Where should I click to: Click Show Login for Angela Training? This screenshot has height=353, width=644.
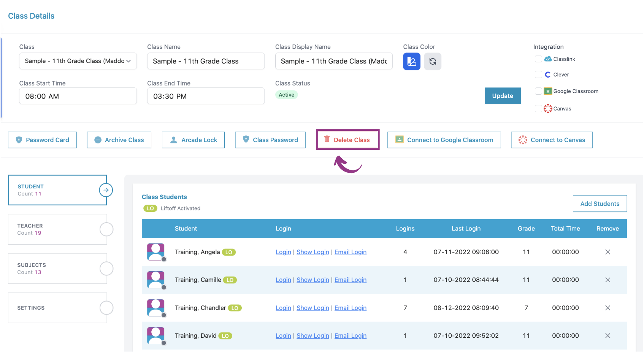tap(313, 252)
